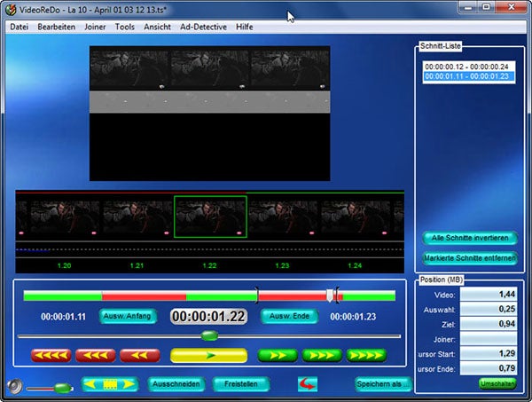Select the filmstrip frame labeled 1.21
The height and width of the screenshot is (402, 532).
(137, 217)
